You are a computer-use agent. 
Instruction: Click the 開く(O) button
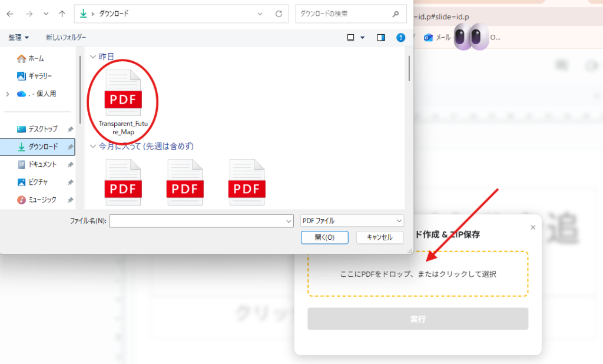click(324, 237)
